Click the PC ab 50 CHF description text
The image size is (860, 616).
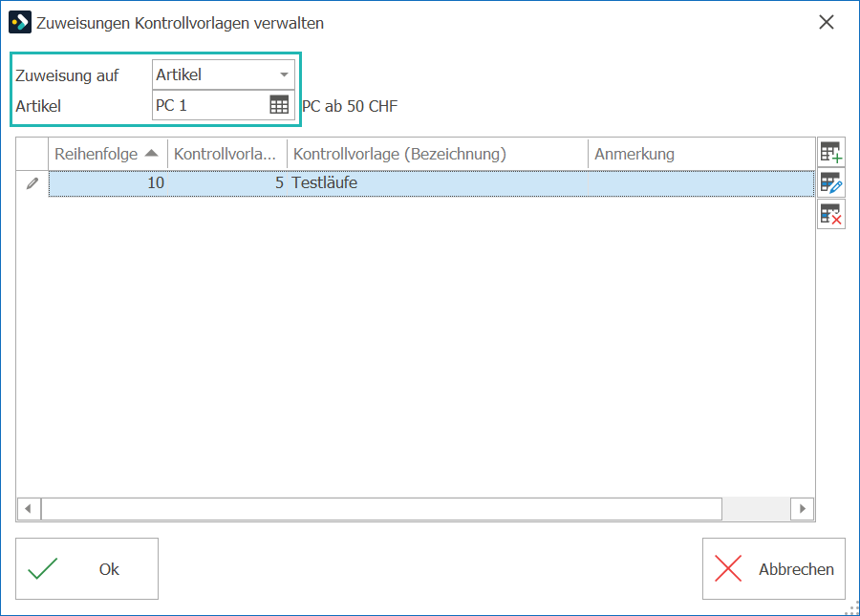point(350,106)
